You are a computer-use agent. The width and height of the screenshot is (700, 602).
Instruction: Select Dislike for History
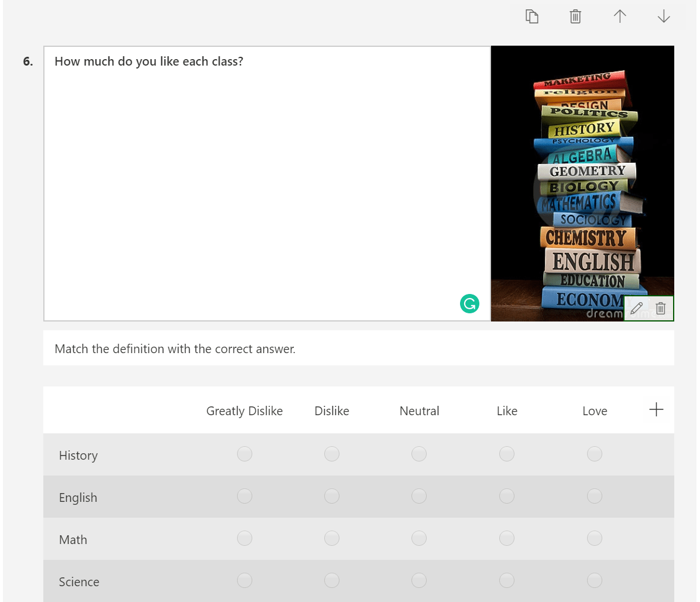coord(332,454)
